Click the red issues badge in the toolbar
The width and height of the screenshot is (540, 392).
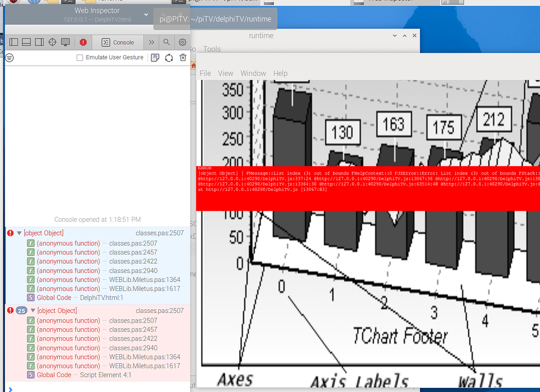click(82, 42)
